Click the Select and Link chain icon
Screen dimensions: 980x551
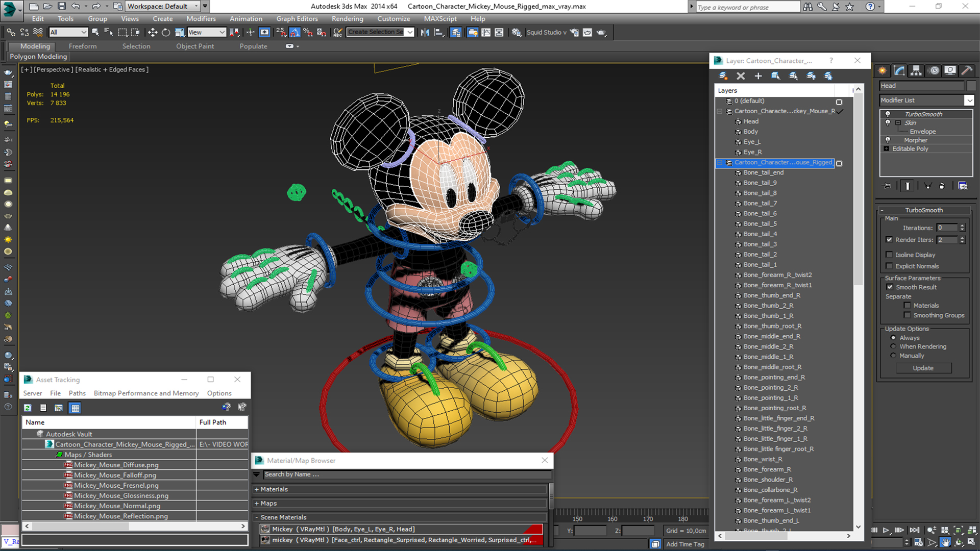coord(11,32)
